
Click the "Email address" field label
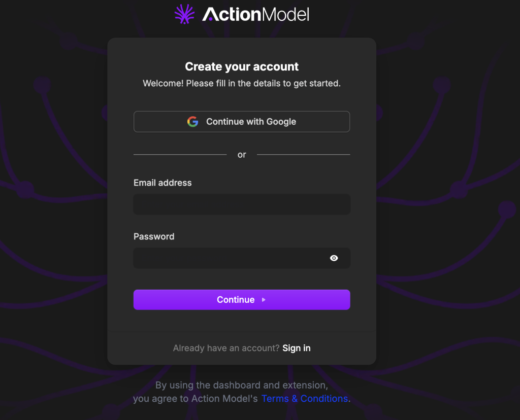[162, 183]
